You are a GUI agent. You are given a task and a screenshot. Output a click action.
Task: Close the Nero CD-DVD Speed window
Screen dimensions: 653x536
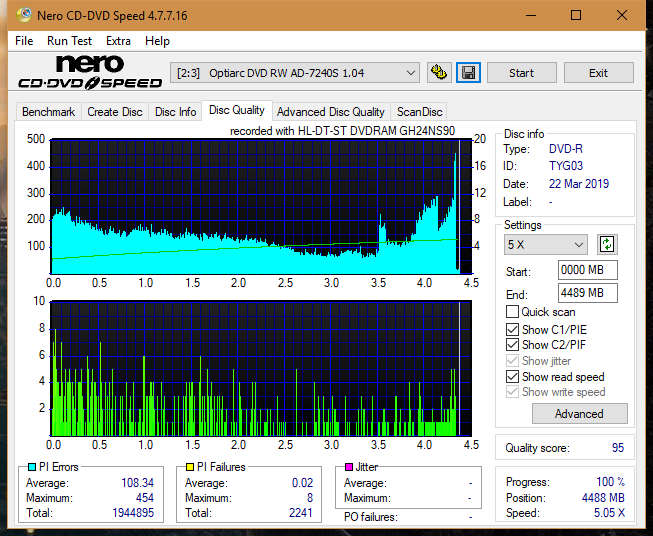point(622,15)
